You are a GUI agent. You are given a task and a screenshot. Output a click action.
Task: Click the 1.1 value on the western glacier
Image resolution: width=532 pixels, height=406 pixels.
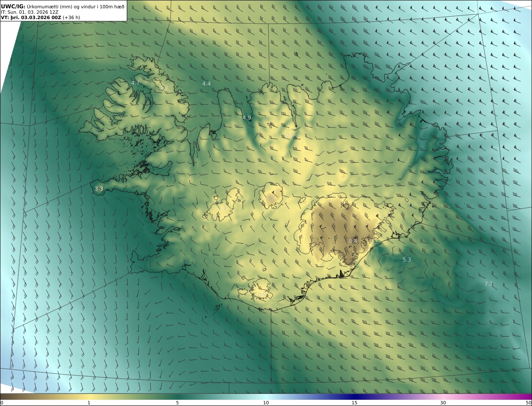pos(222,208)
